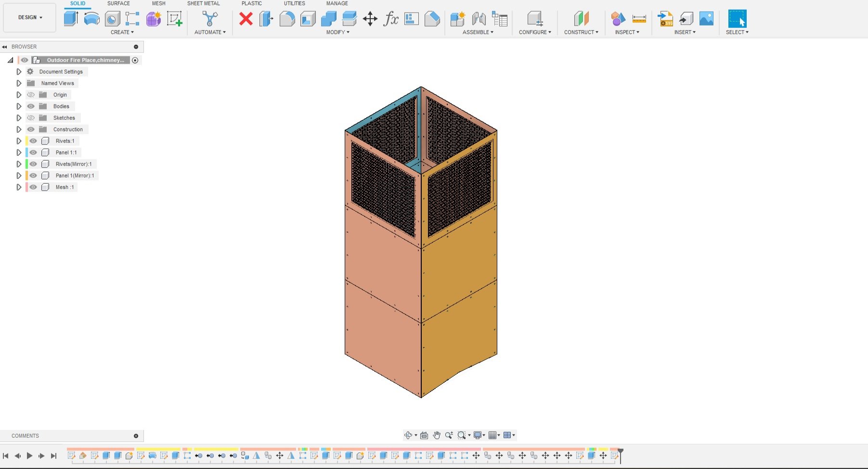The height and width of the screenshot is (469, 868).
Task: Select the Shell tool
Action: pyautogui.click(x=308, y=19)
